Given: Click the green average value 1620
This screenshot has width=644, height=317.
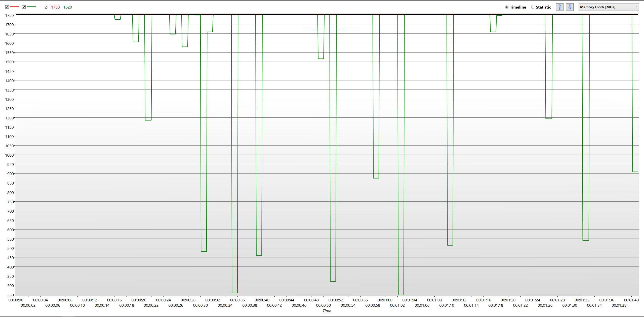Looking at the screenshot, I should pos(68,7).
